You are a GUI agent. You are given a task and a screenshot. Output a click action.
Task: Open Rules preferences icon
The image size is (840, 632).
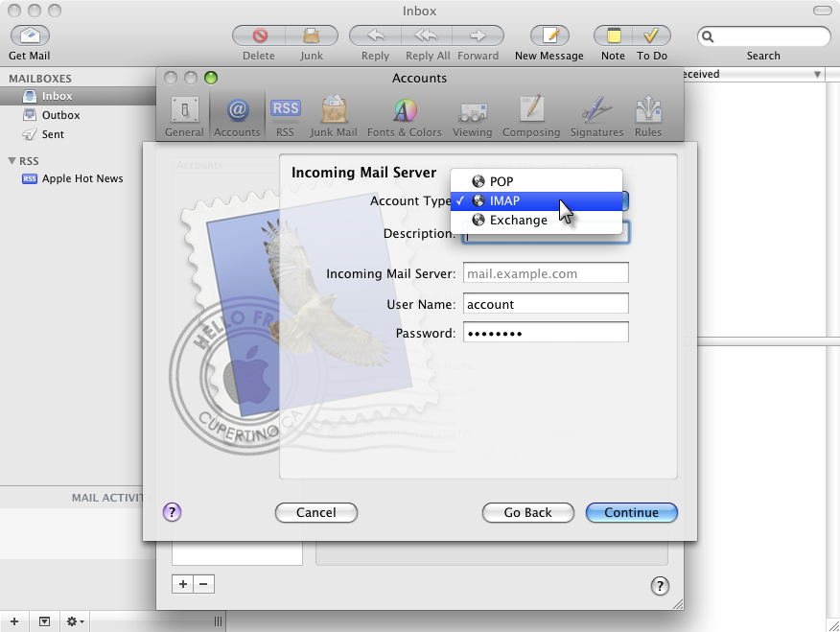[648, 109]
